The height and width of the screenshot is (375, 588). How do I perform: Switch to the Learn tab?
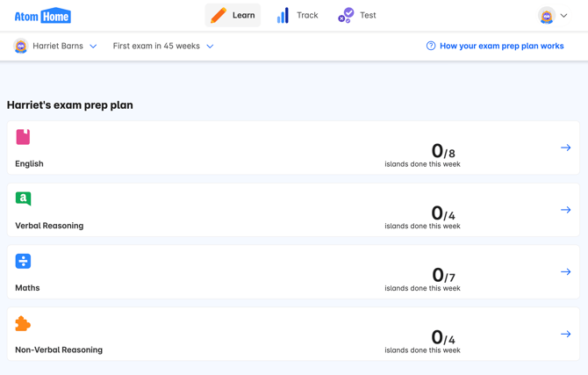[233, 15]
